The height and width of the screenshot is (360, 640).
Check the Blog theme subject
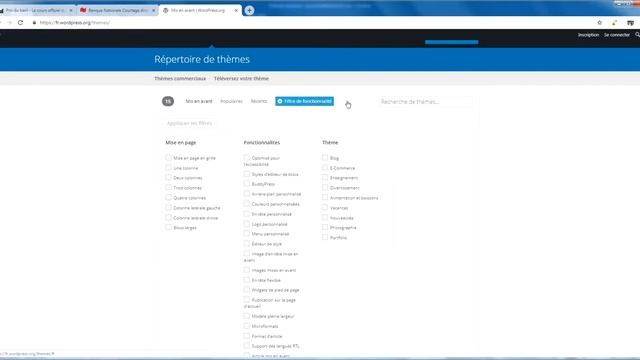coord(325,158)
